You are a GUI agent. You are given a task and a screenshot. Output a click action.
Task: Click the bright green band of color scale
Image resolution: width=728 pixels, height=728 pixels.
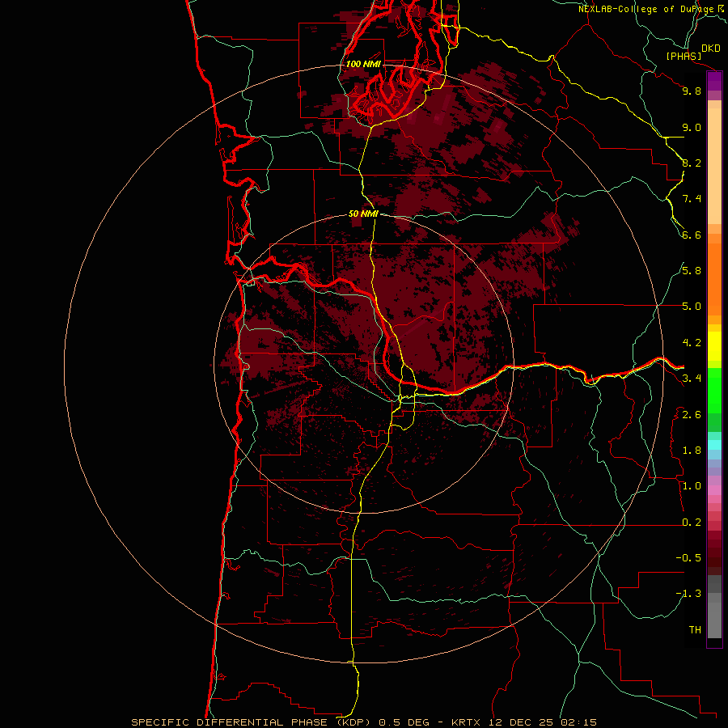point(714,390)
